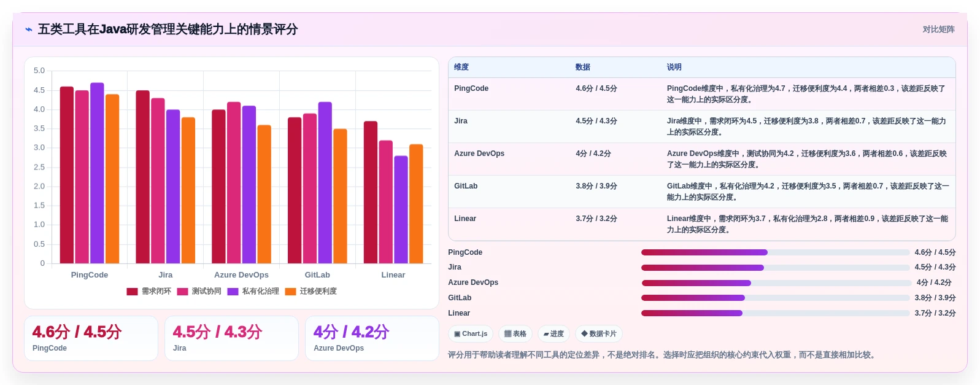Screen dimensions: 980x385
Task: Click the pink 测试协同 legend swatch
Action: coord(182,292)
